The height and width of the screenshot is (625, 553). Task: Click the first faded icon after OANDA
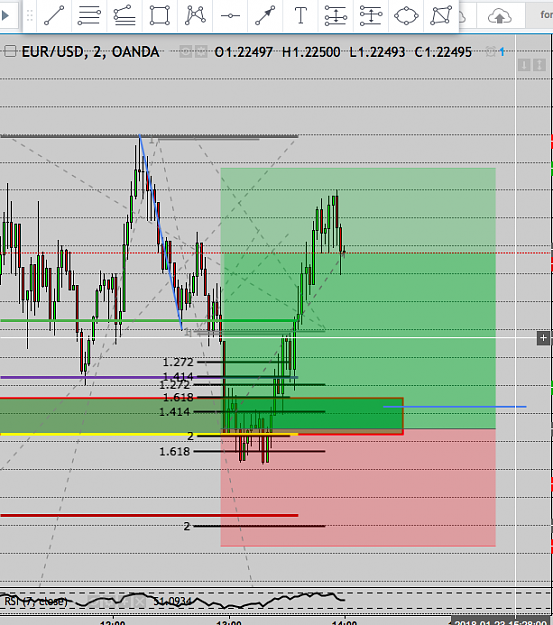[185, 52]
